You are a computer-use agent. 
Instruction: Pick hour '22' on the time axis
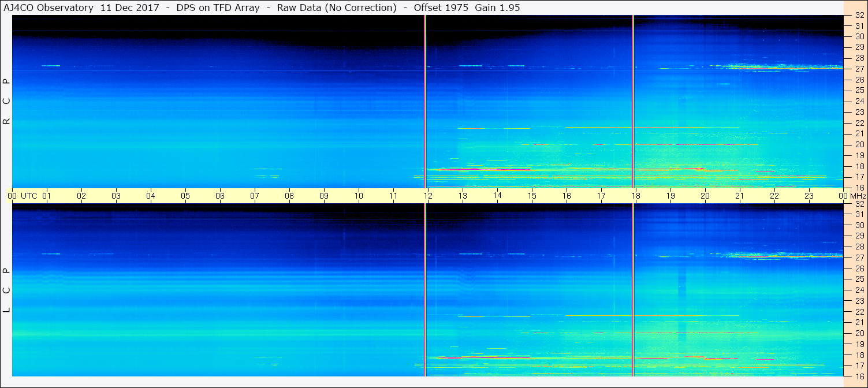point(774,196)
